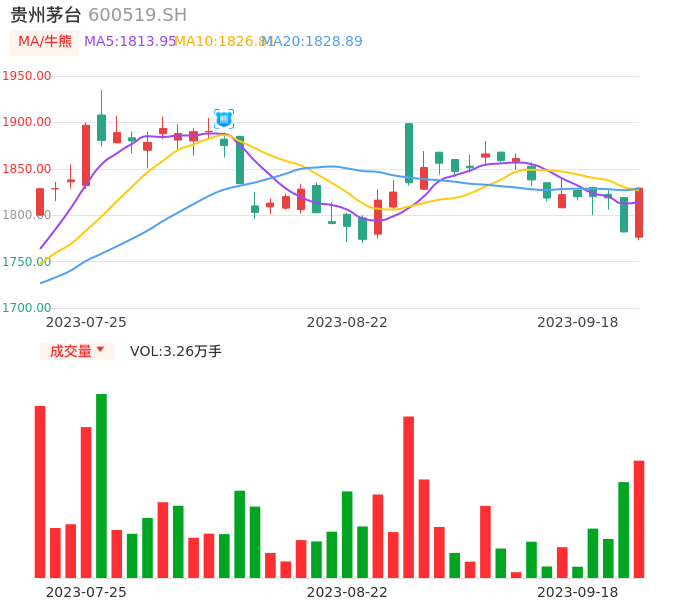Toggle the MA20 moving average legend
Viewport: 686px width, 606px height.
[x=314, y=42]
